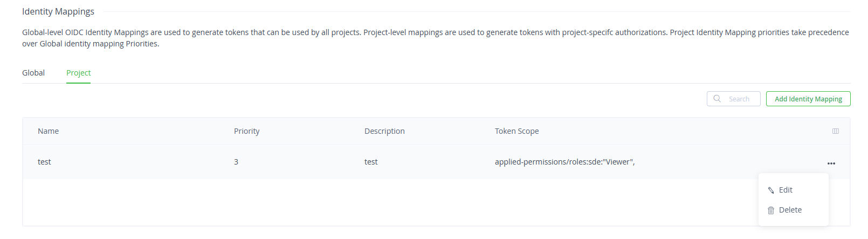Click the Description column header
The height and width of the screenshot is (239, 868).
(384, 131)
